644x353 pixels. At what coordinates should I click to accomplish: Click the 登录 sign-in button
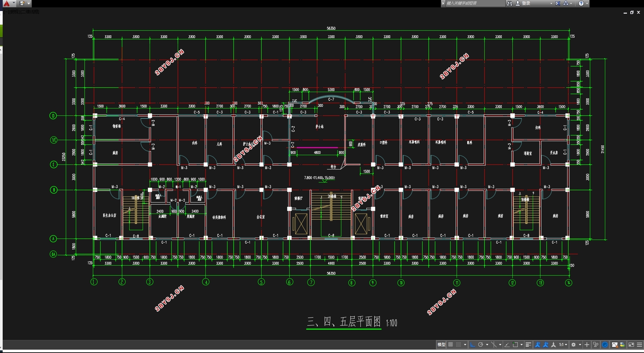tap(523, 3)
